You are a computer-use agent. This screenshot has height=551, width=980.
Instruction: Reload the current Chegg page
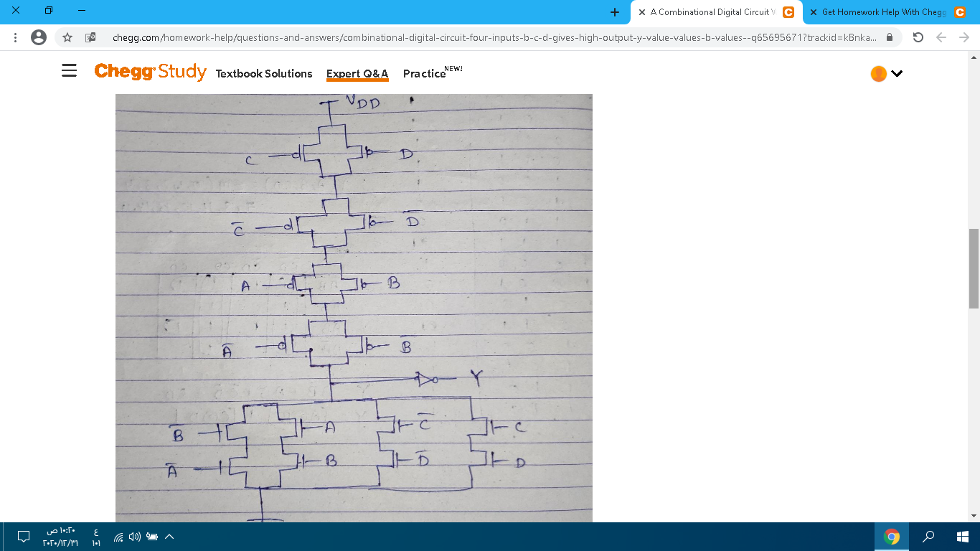pyautogui.click(x=918, y=38)
